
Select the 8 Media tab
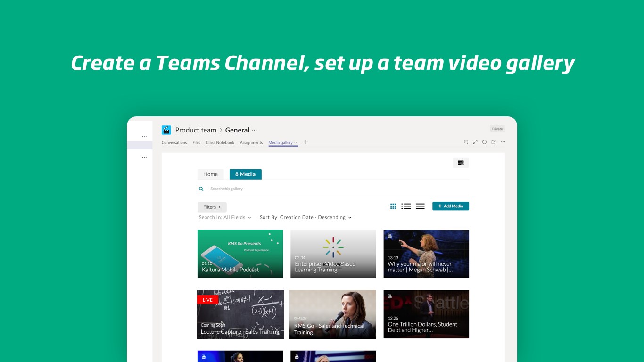pos(246,174)
